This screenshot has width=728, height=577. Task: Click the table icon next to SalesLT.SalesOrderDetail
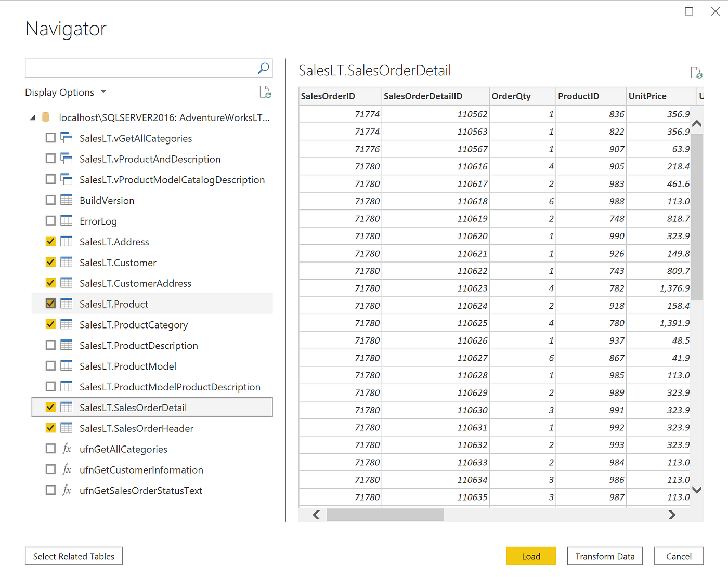coord(67,408)
